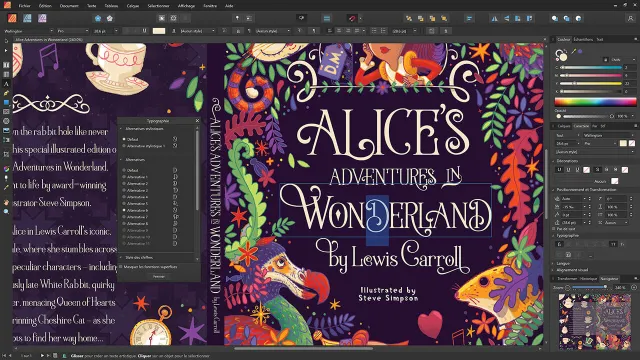Switch to the Historique tab
This screenshot has height=360, width=640.
pyautogui.click(x=588, y=279)
